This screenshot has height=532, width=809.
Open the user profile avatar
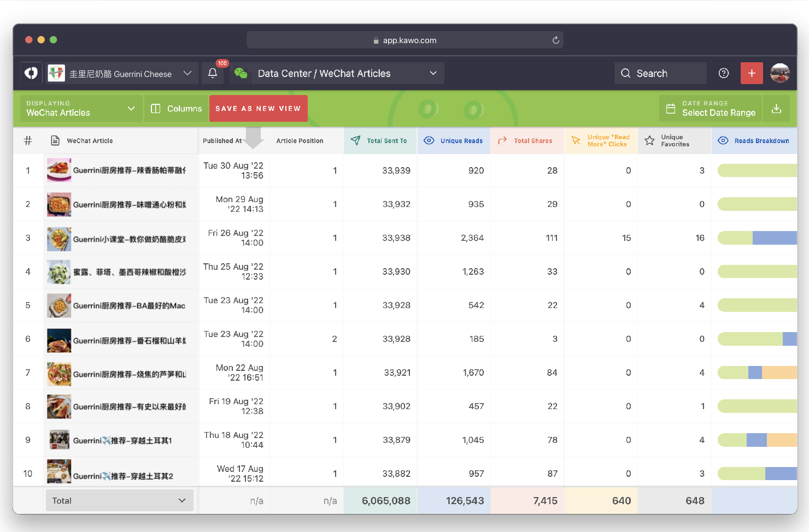[780, 73]
